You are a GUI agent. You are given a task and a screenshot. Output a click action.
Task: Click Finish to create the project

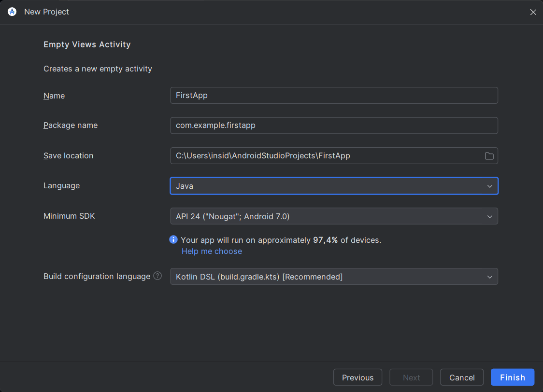click(x=512, y=378)
